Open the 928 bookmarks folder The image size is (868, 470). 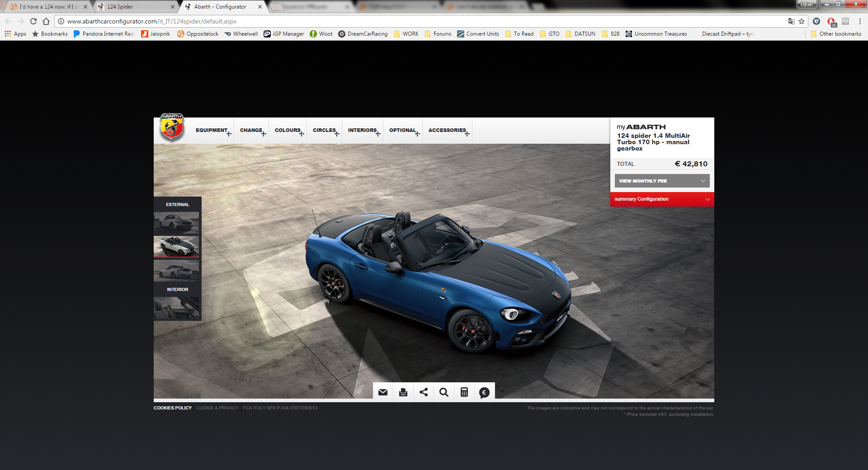(611, 34)
